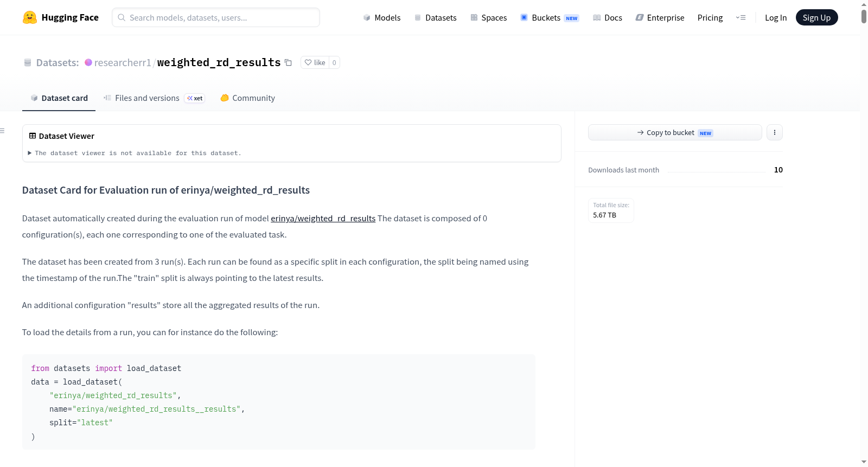Screen dimensions: 868x467
Task: Click the heart like icon
Action: click(308, 63)
